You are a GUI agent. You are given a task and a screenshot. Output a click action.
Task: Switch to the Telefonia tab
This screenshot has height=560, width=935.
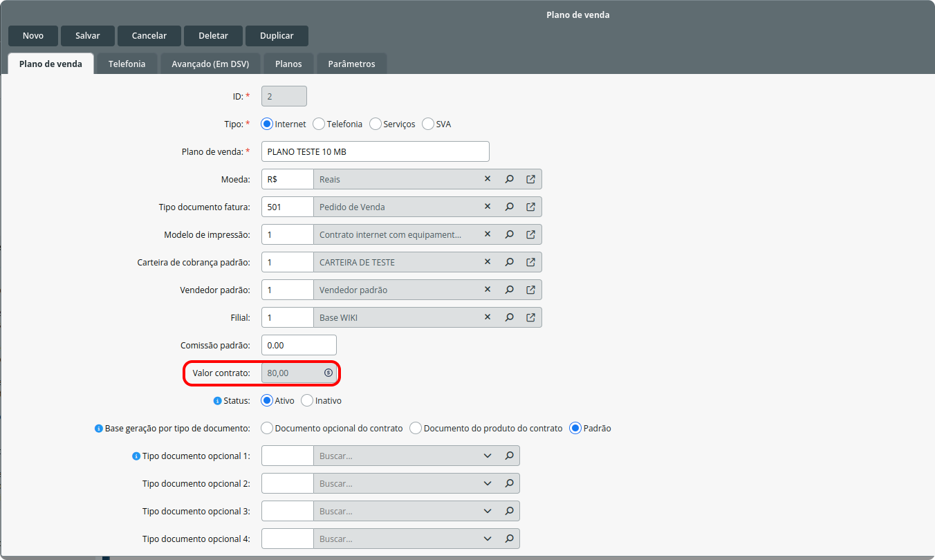[127, 64]
